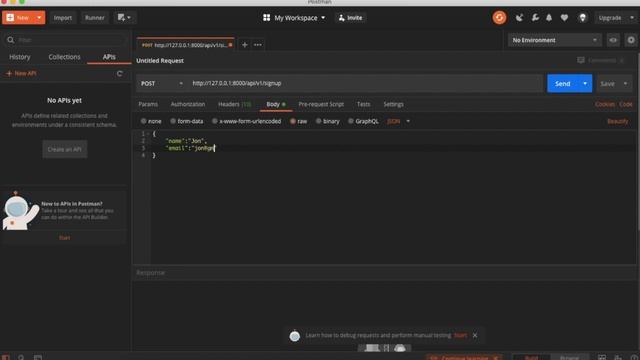Click the Save button
The width and height of the screenshot is (640, 360).
pos(607,83)
